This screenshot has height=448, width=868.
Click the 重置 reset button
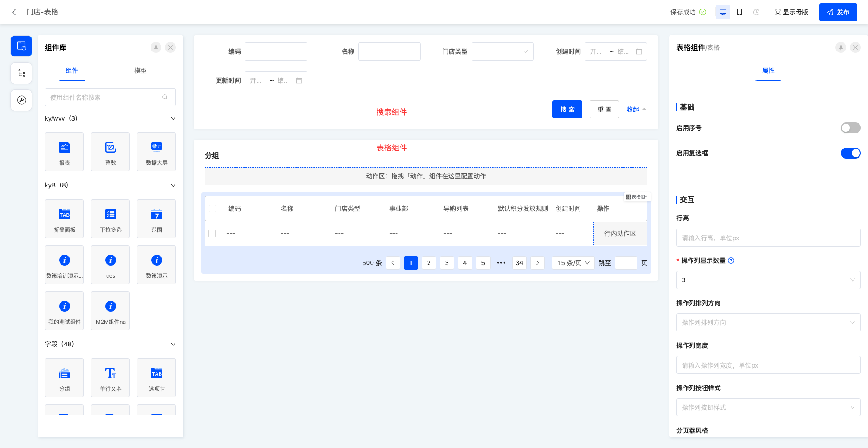click(x=604, y=109)
